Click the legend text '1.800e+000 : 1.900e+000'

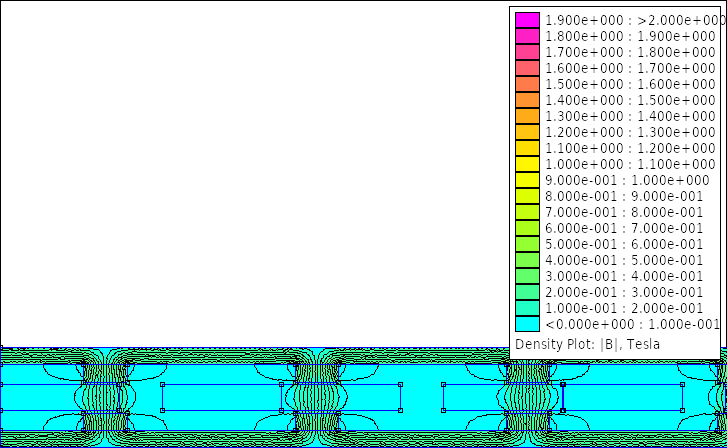click(x=630, y=36)
